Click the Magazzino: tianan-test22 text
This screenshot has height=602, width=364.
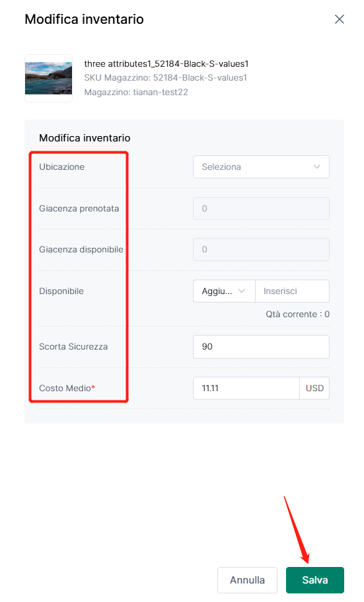pyautogui.click(x=136, y=92)
